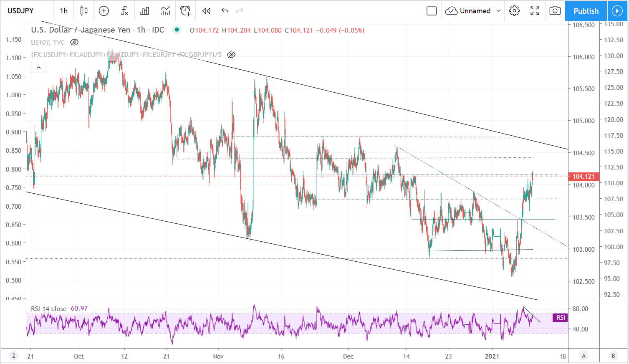Image resolution: width=629 pixels, height=364 pixels.
Task: Click the −0.049 (−0.05%) change value
Action: point(340,30)
